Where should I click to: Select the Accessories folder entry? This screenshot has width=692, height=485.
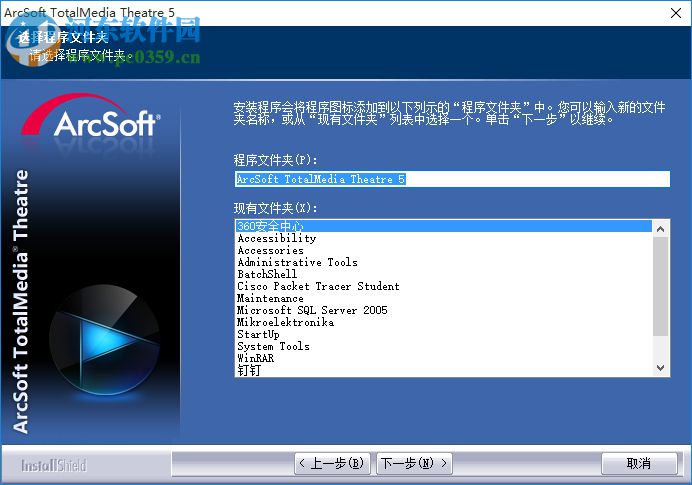pyautogui.click(x=444, y=250)
